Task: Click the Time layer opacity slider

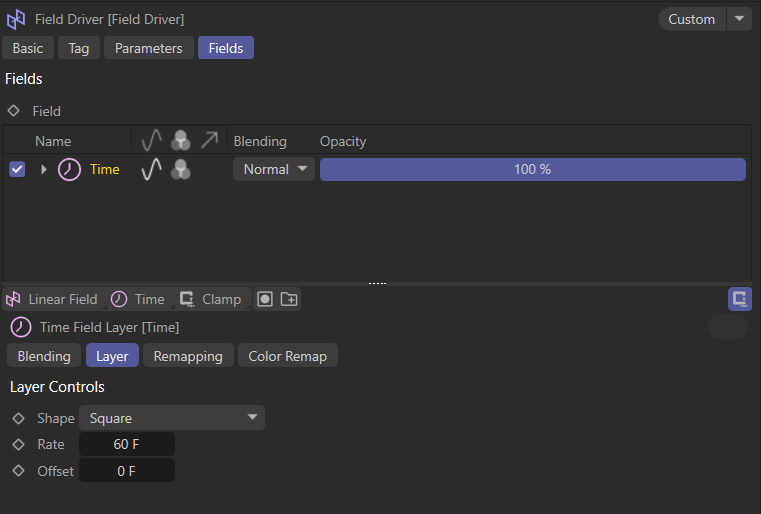Action: coord(532,169)
